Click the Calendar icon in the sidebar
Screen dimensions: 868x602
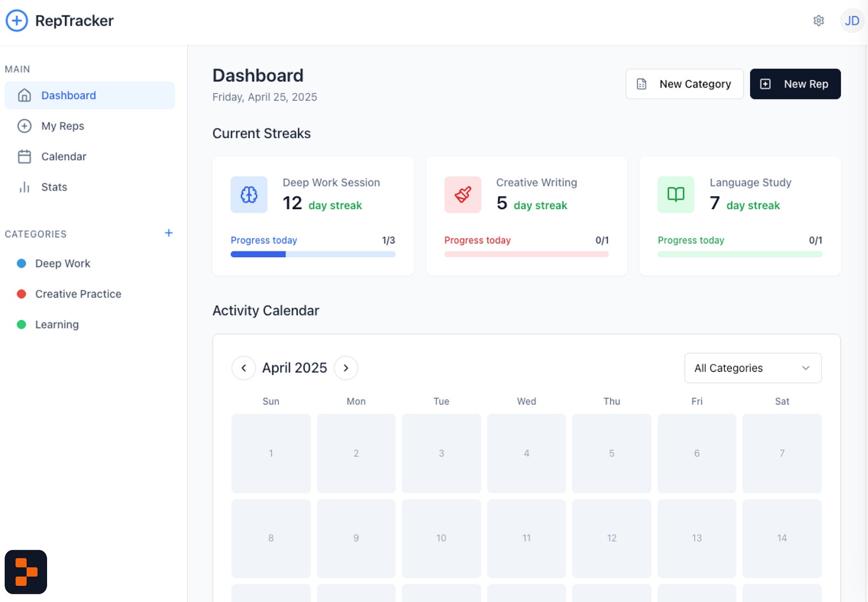click(x=24, y=157)
